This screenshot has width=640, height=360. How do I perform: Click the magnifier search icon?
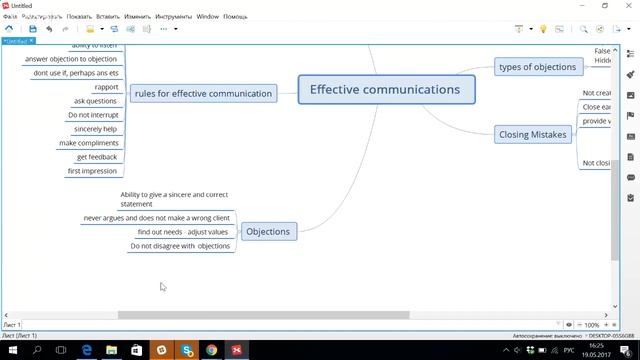point(584,29)
